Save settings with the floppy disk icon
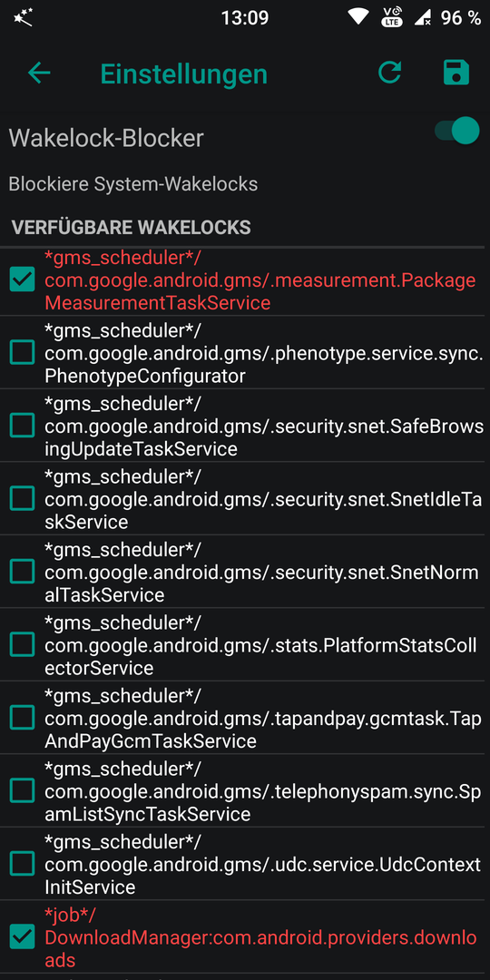 456,73
